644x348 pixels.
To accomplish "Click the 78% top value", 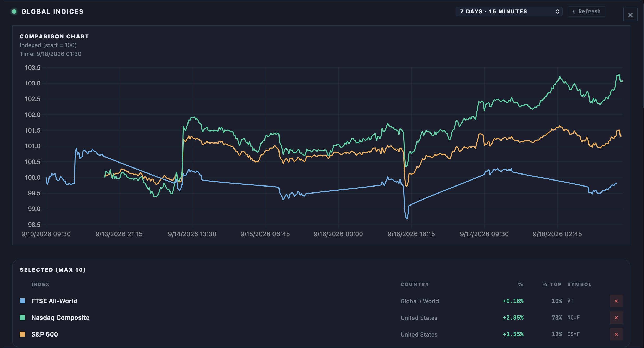I will [x=557, y=318].
